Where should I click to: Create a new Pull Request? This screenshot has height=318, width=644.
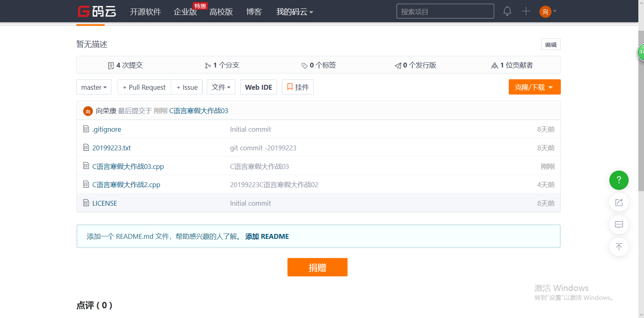[x=144, y=87]
